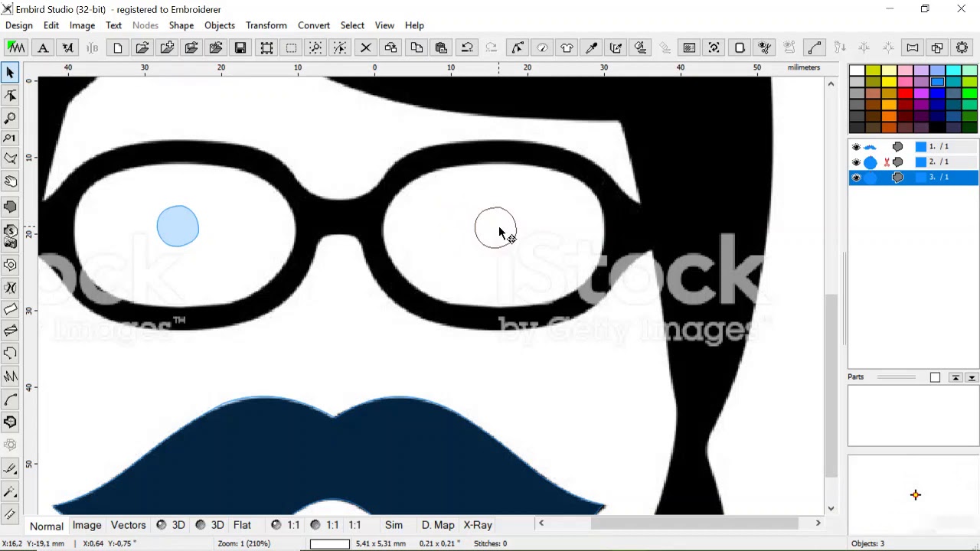Click the text lettering 'A' toolbar icon
The height and width of the screenshot is (551, 980).
point(43,47)
